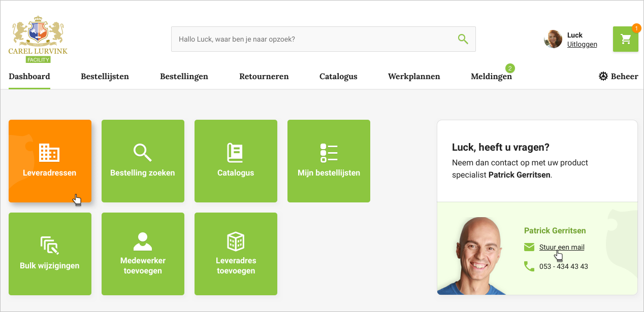Click the Uitloggen link

coord(582,45)
